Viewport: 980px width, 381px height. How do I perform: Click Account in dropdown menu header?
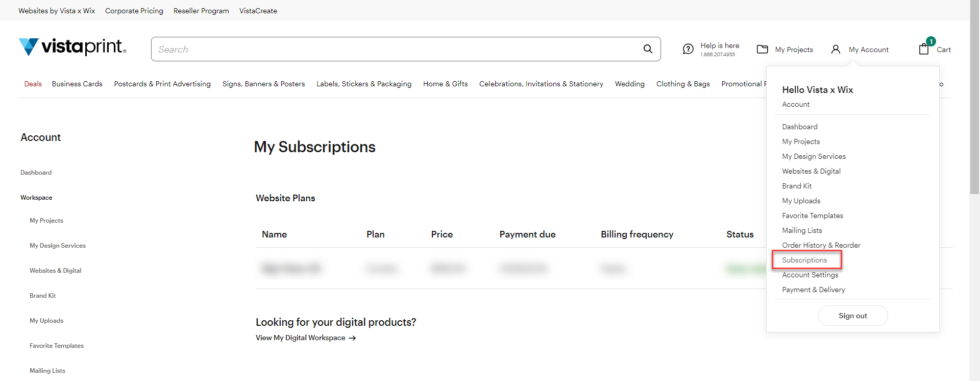796,104
